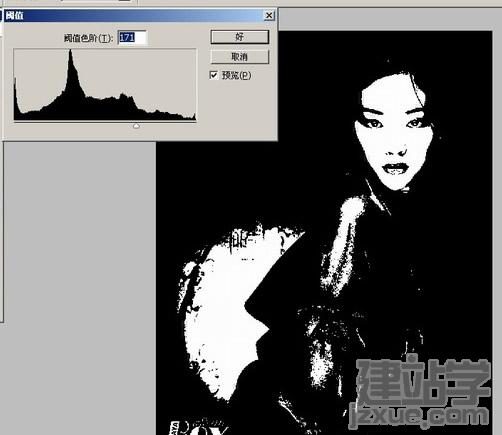Click the 预览(P) label text
Viewport: 502px width, 435px height.
[x=236, y=75]
